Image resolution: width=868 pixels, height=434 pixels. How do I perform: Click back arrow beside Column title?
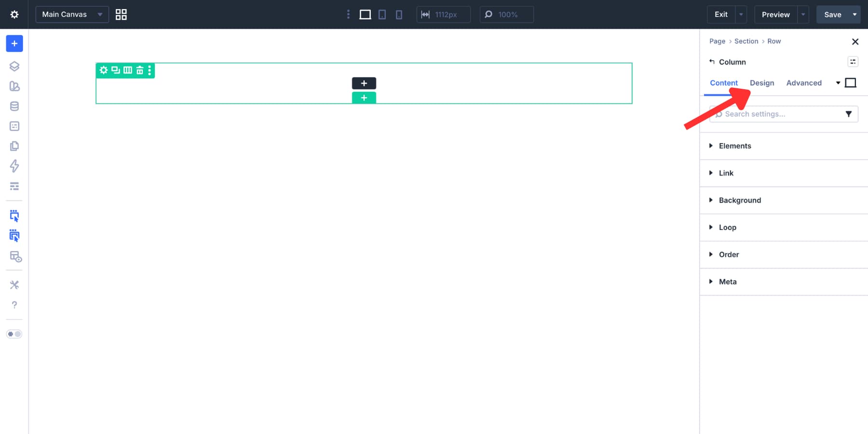(x=712, y=62)
